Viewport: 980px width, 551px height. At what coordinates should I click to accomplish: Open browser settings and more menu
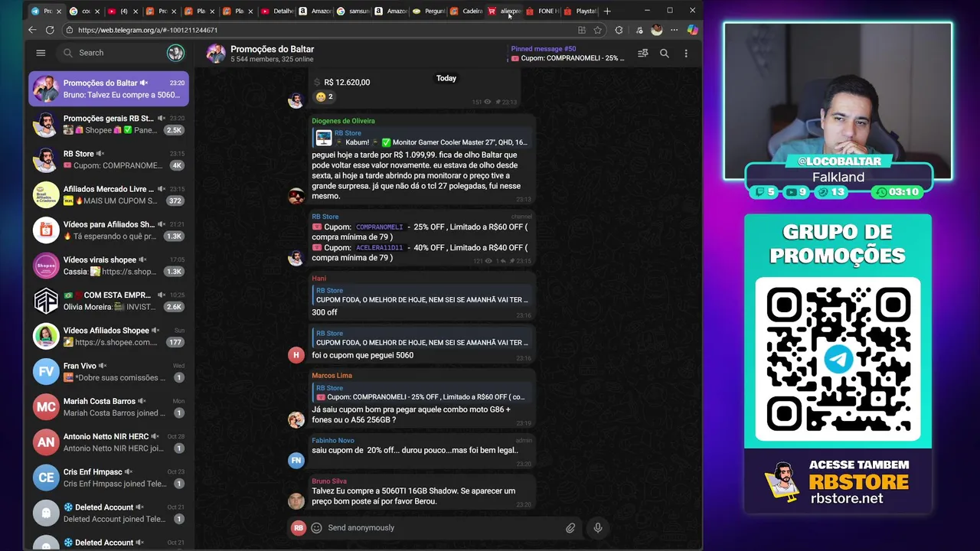coord(674,30)
